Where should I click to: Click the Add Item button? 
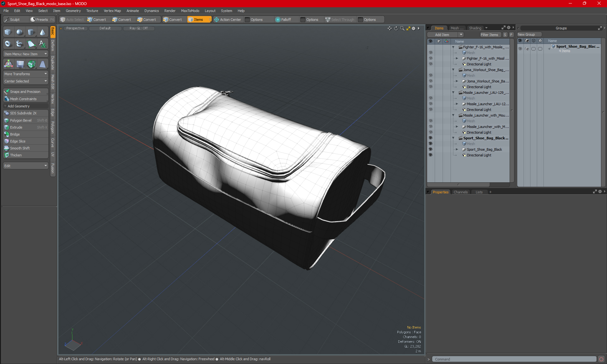point(442,35)
